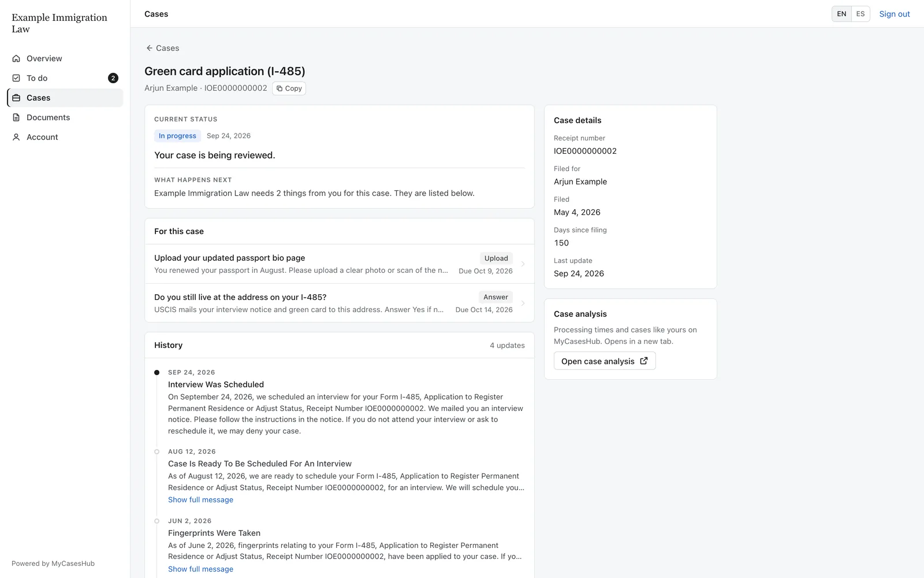Click the Example Immigration Law logo text
Image resolution: width=924 pixels, height=578 pixels.
click(59, 23)
